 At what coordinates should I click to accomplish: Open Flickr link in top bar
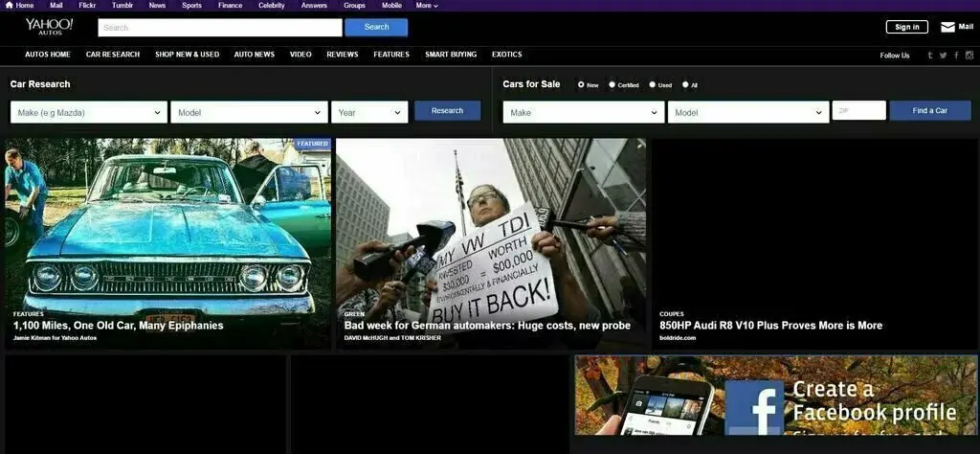pos(87,5)
